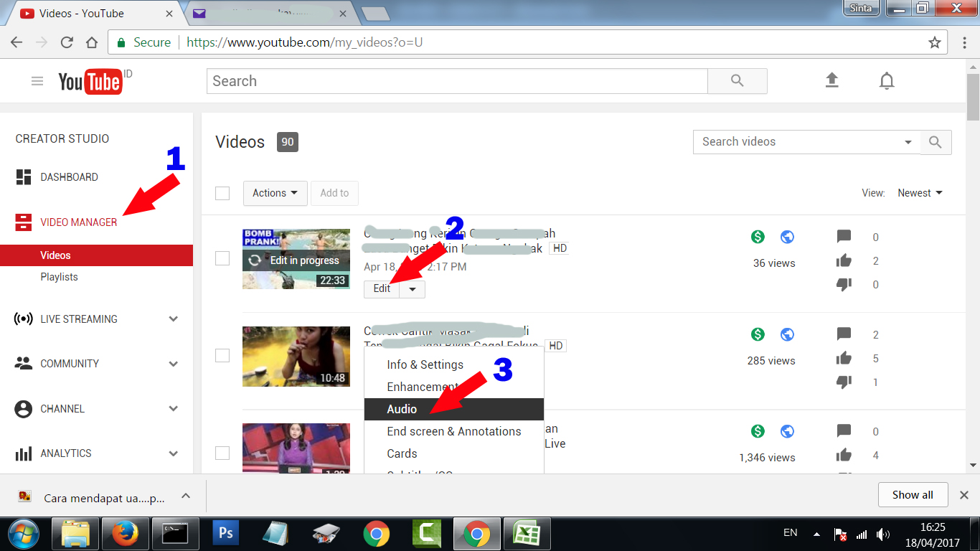Expand the Analytics section

[x=173, y=453]
